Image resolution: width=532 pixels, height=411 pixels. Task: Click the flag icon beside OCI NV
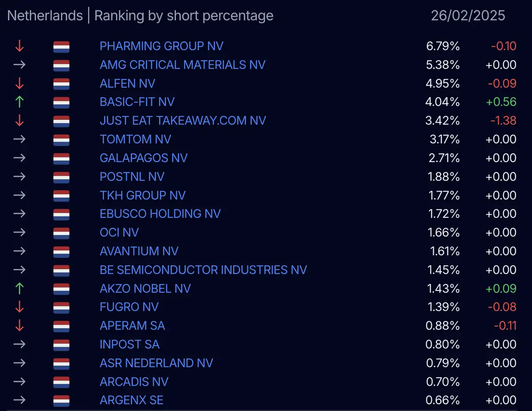tap(61, 233)
